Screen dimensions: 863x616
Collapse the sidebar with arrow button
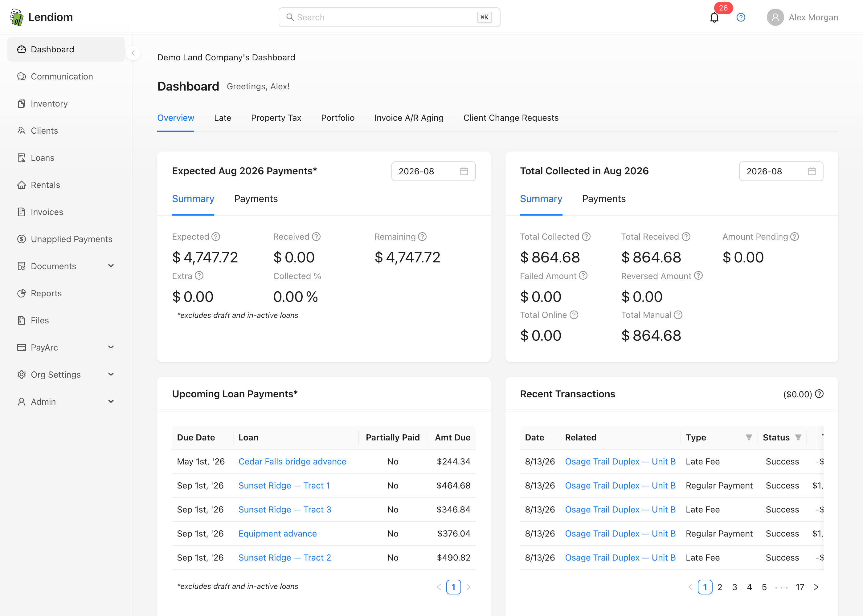pos(133,53)
